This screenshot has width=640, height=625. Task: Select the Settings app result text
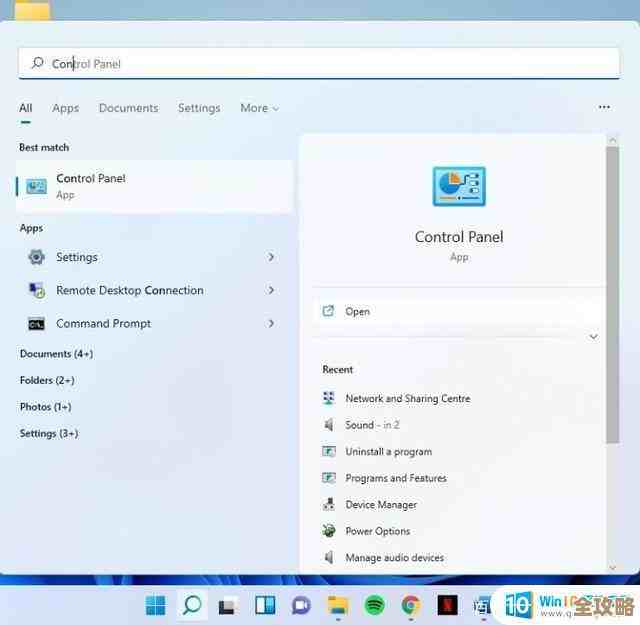point(77,257)
